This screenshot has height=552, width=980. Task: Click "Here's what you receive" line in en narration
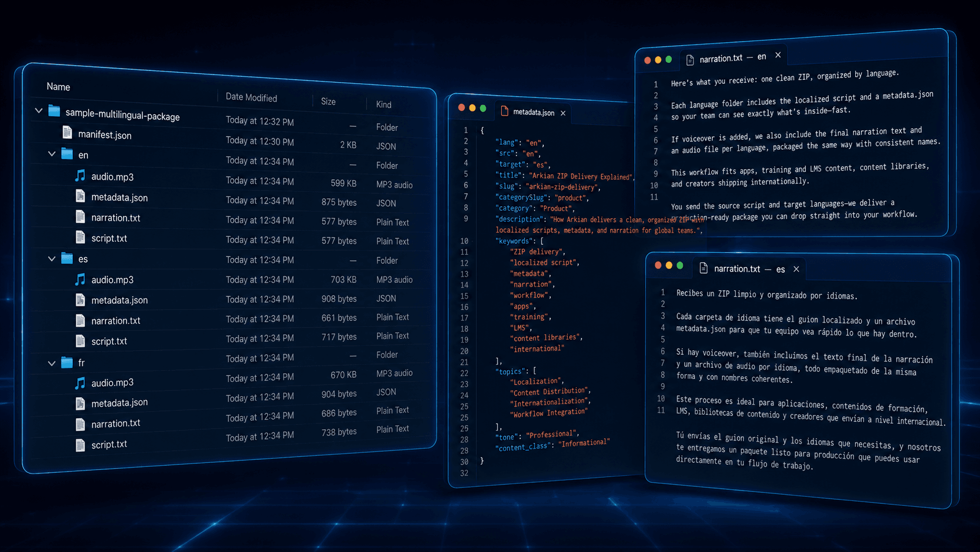click(x=785, y=78)
